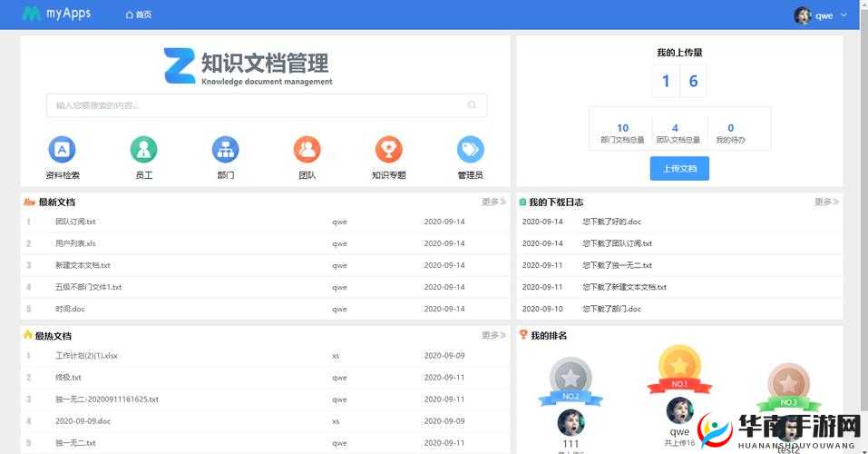The height and width of the screenshot is (454, 868).
Task: Open 终极.txt in hot documents
Action: (68, 378)
